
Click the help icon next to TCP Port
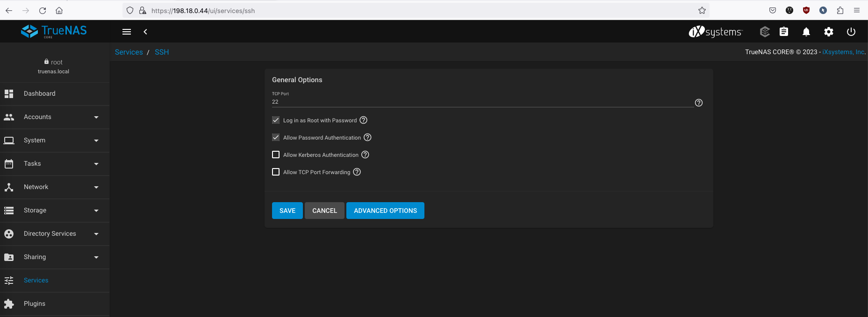tap(699, 103)
